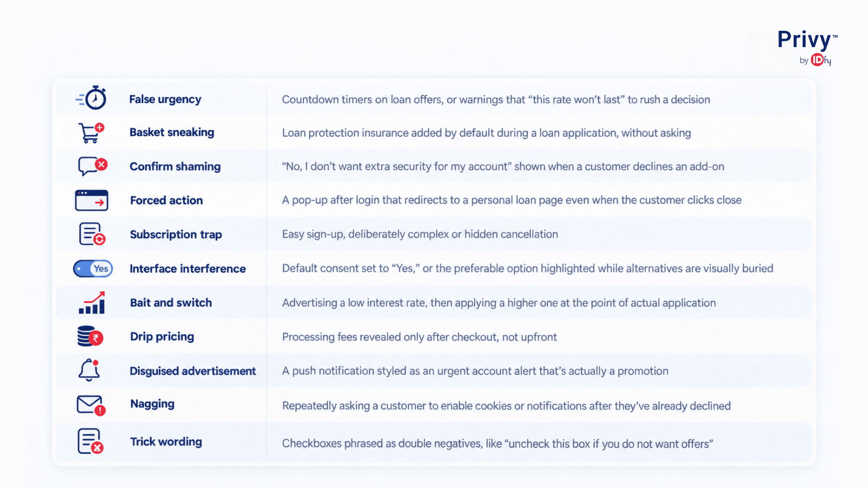The width and height of the screenshot is (868, 488).
Task: Click the False urgency stopwatch icon
Action: click(x=91, y=98)
